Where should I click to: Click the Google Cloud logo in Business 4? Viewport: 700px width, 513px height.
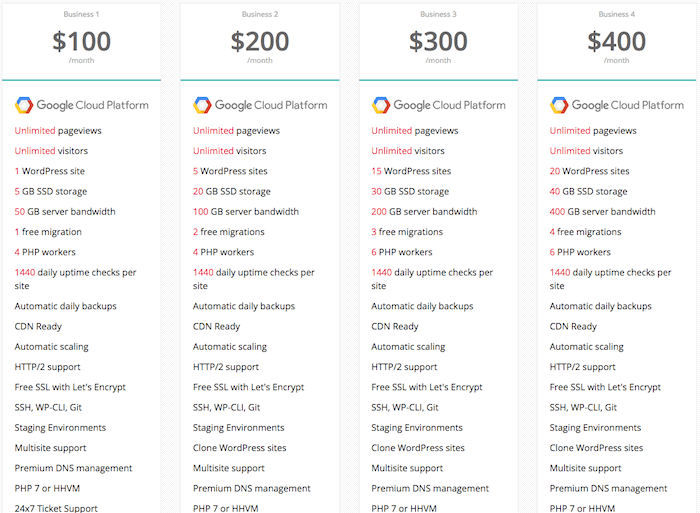click(x=617, y=105)
